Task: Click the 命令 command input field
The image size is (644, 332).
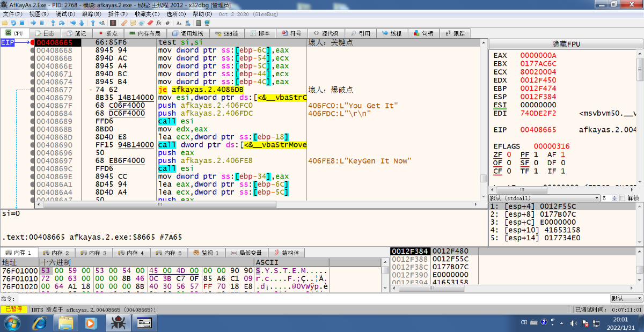Action: [313, 298]
